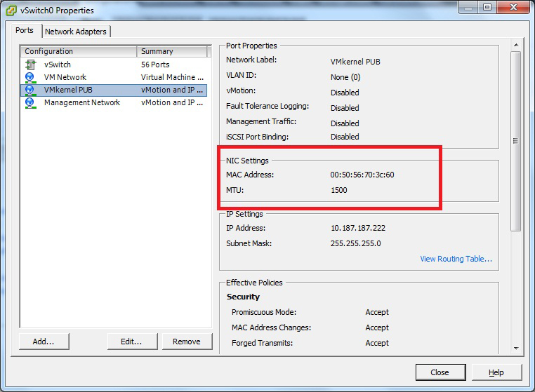Click the IP address 10.187.187.222

pyautogui.click(x=358, y=228)
